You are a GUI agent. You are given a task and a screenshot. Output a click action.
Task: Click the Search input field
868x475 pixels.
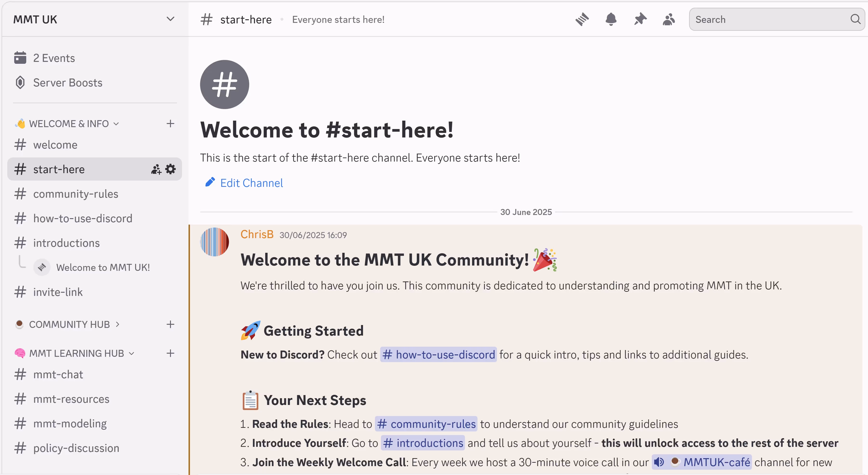(x=770, y=19)
